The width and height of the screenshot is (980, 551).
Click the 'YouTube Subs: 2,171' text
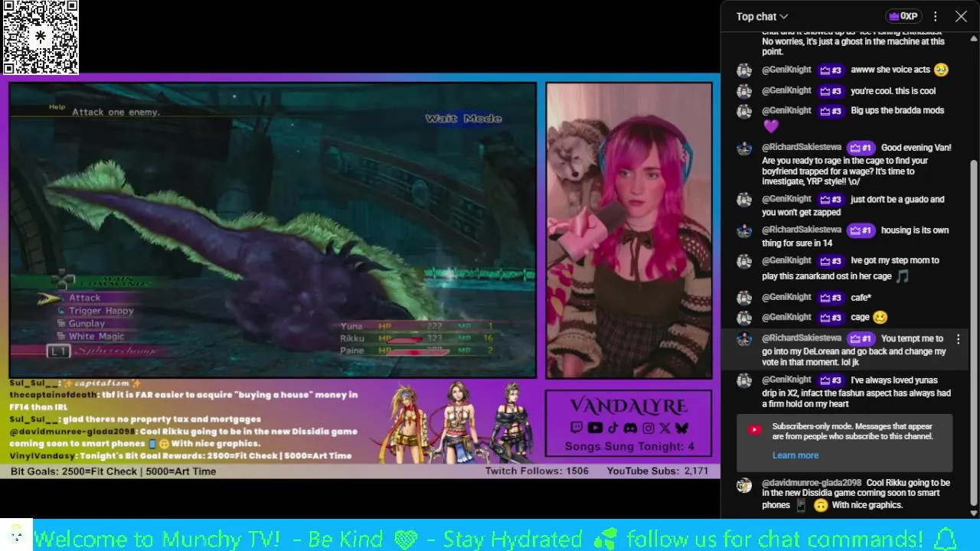tap(658, 471)
